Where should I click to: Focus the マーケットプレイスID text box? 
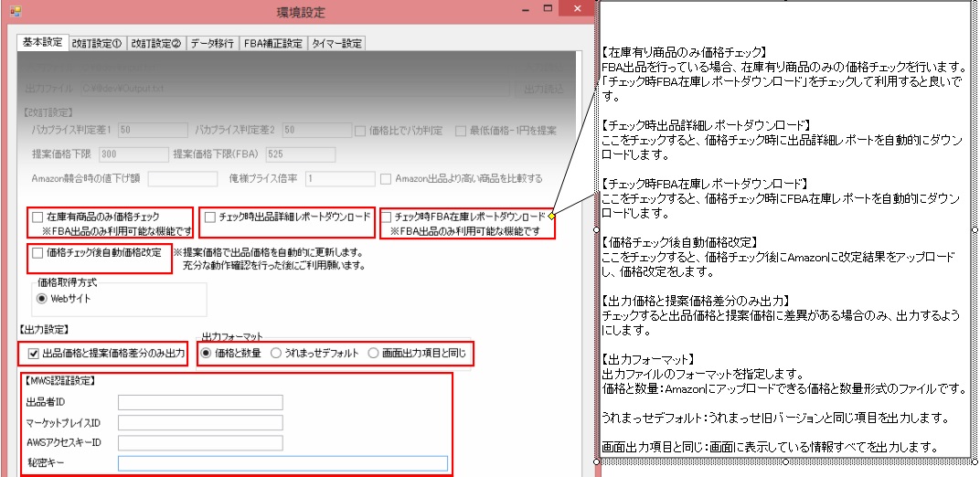tap(200, 422)
